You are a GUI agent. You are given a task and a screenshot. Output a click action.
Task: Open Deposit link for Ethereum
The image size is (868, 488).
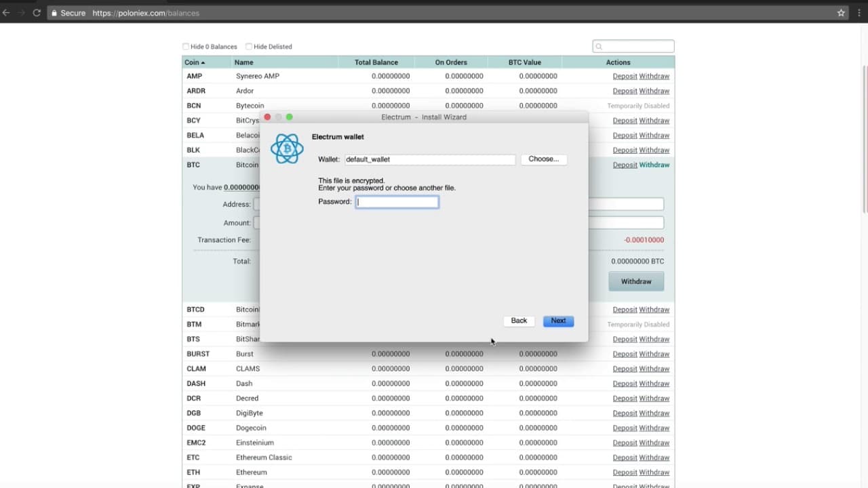(625, 472)
